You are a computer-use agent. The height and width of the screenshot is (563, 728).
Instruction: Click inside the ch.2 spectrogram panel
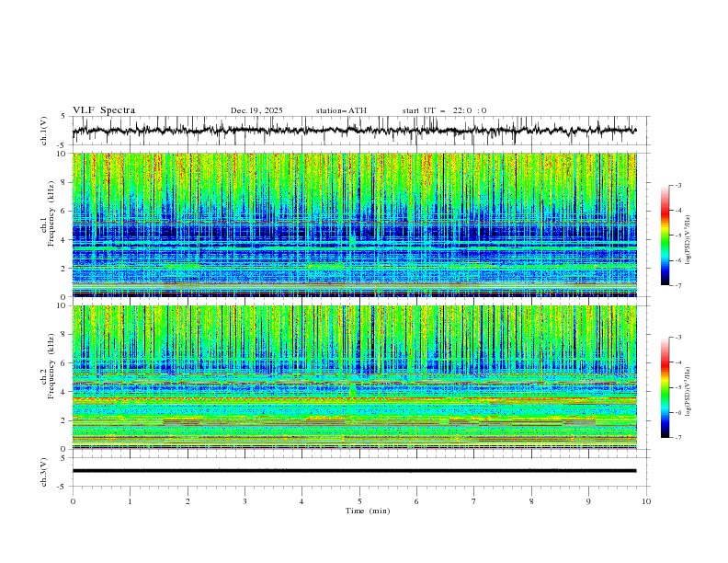pos(354,377)
